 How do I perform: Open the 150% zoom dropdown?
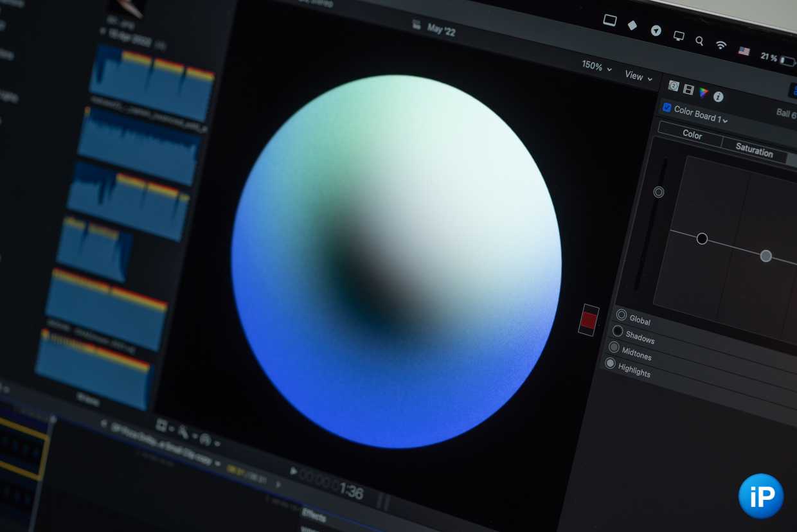pos(596,66)
